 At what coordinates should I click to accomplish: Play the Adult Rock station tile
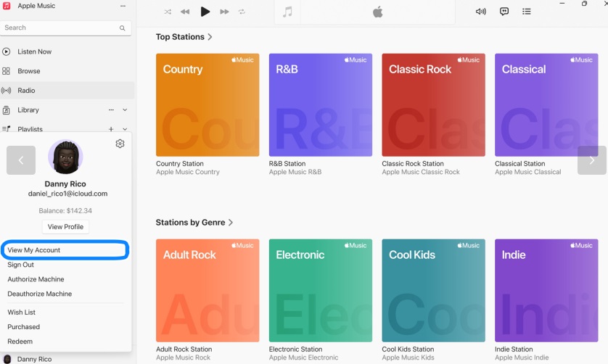tap(208, 291)
